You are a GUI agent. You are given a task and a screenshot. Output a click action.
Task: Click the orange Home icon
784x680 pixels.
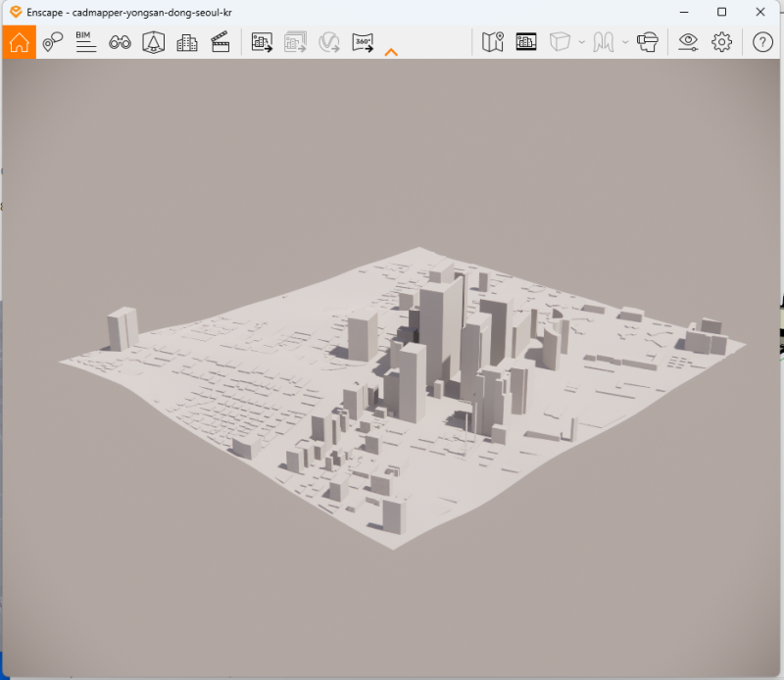pos(19,42)
